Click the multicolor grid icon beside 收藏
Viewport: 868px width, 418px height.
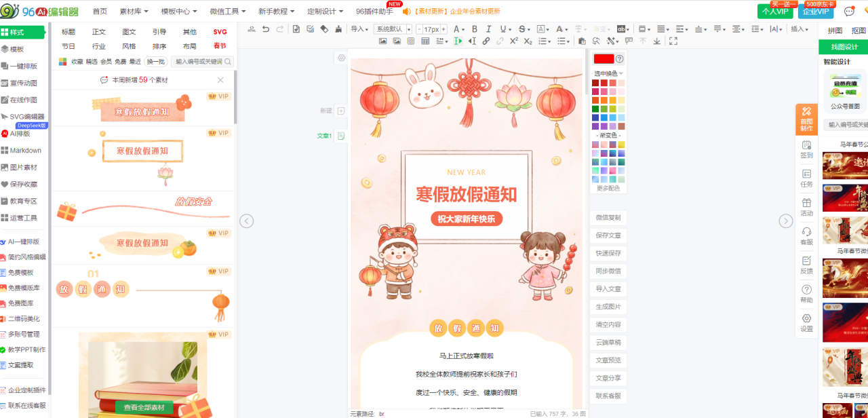coord(62,62)
